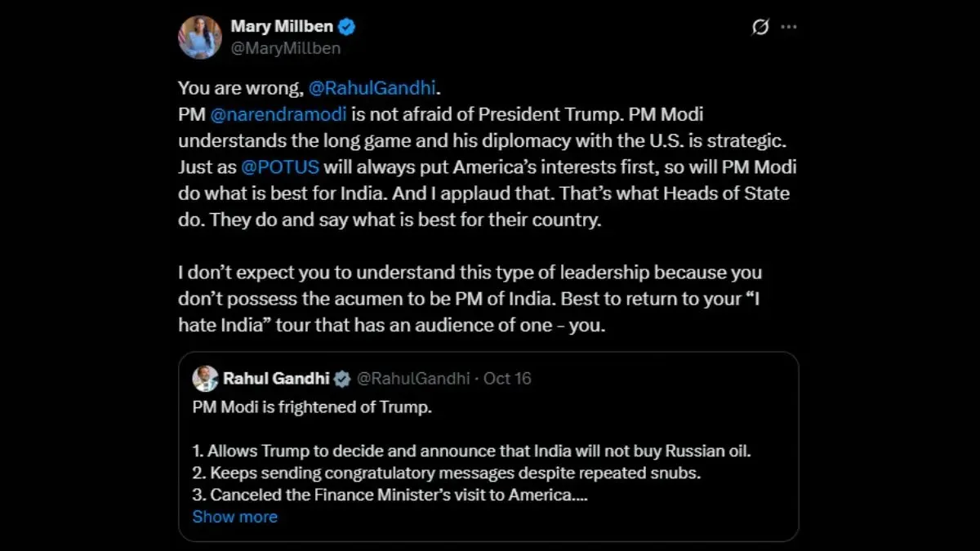Open Grok actions icon on the tweet
Image resolution: width=980 pixels, height=551 pixels.
coord(760,27)
